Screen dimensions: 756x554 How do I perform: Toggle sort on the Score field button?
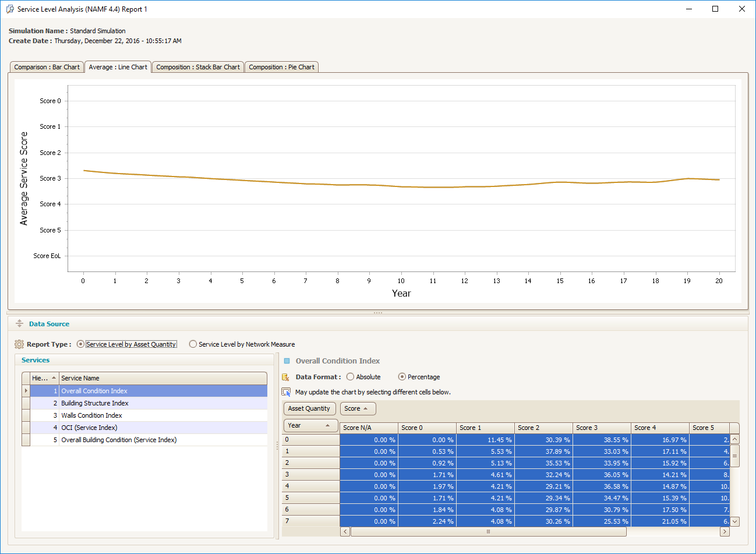point(358,408)
